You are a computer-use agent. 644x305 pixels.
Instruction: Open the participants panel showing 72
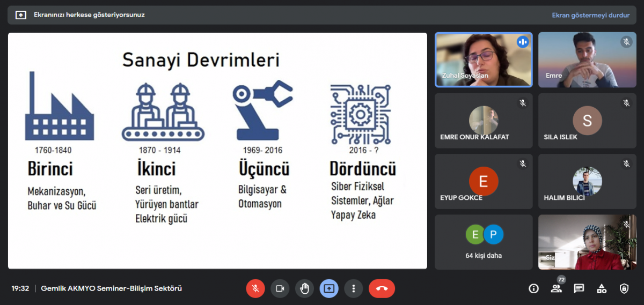point(556,288)
